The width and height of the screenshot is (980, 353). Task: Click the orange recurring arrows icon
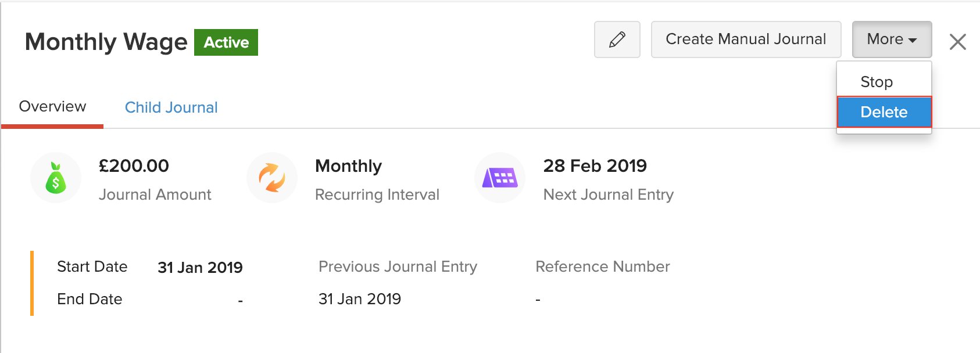(272, 178)
